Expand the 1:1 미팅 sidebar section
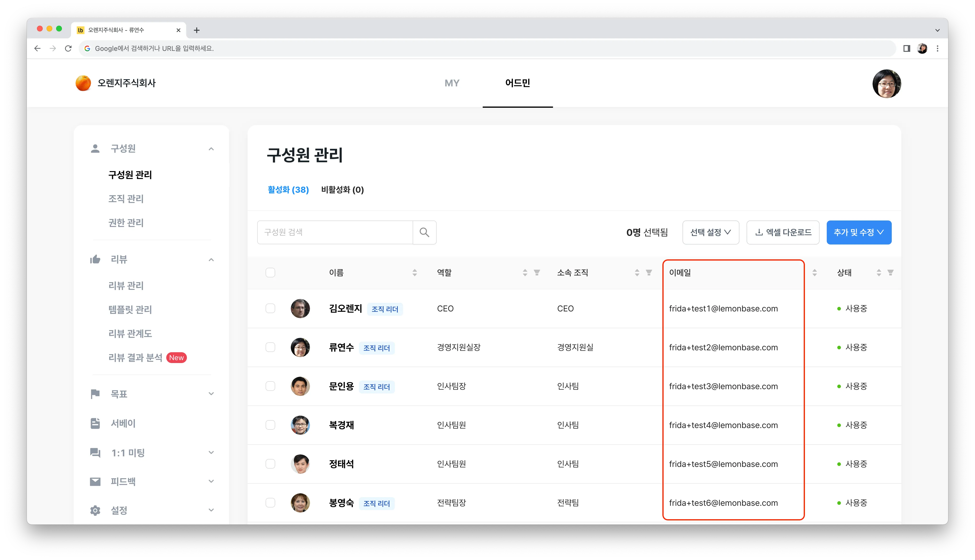The height and width of the screenshot is (560, 975). (x=211, y=453)
